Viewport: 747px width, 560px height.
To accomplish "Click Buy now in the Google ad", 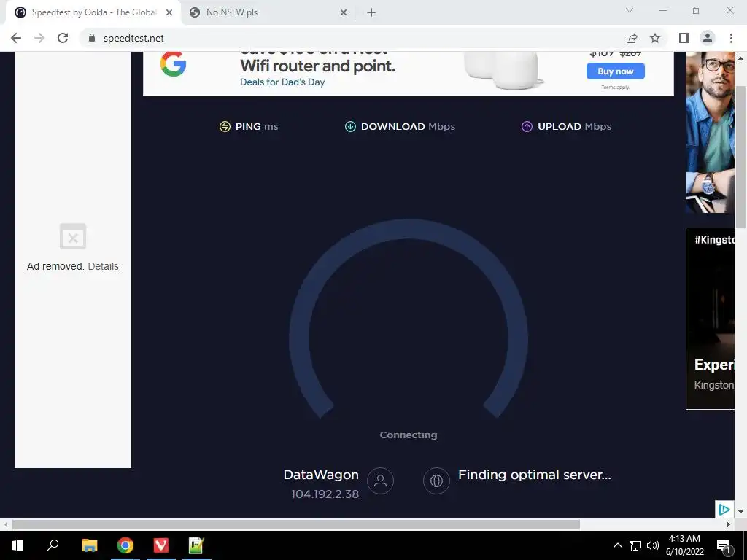I will 616,71.
